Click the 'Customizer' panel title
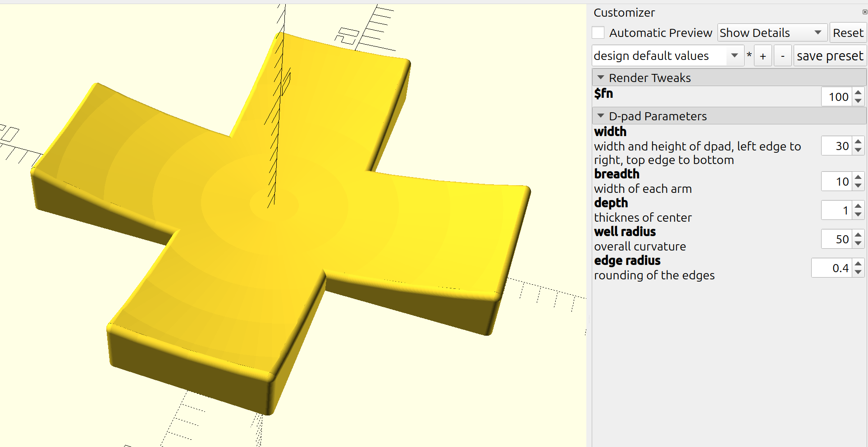The image size is (868, 447). coord(624,13)
